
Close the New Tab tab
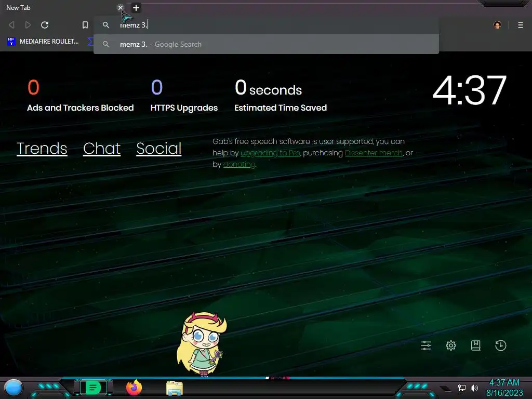pyautogui.click(x=120, y=7)
